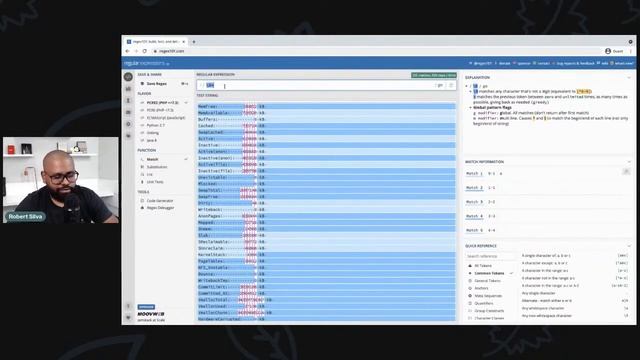Viewport: 640px width, 360px height.
Task: Click the save shortcut icon beside Save Regex
Action: click(184, 84)
